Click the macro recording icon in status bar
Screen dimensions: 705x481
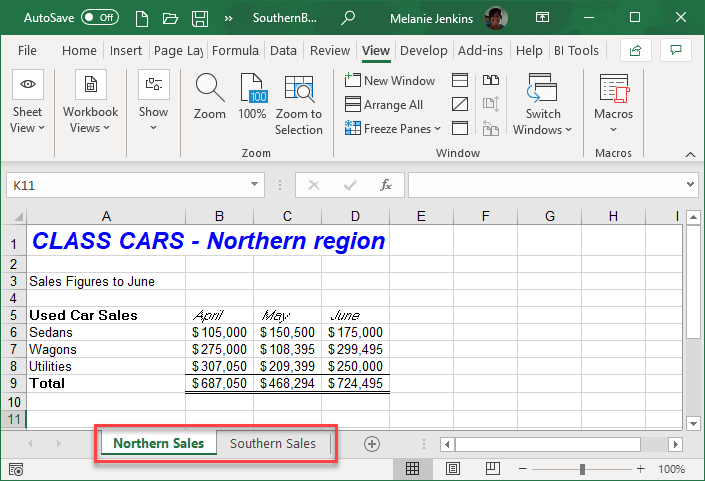[16, 470]
